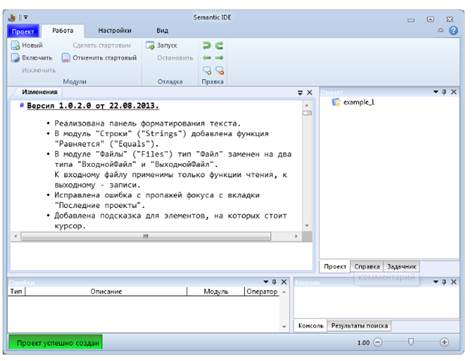Click the zoom in plus button
The image size is (475, 361).
pos(444,342)
